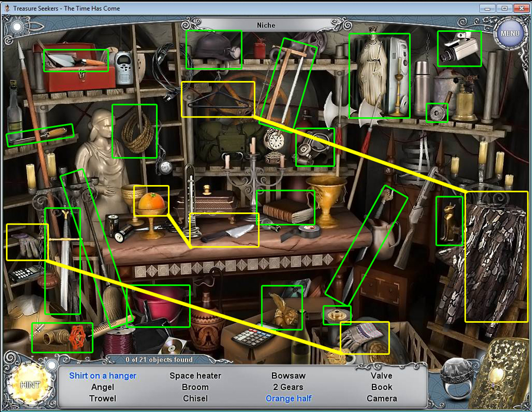Open the ornate golden journal in bottom-right corner
The image size is (532, 412).
504,375
